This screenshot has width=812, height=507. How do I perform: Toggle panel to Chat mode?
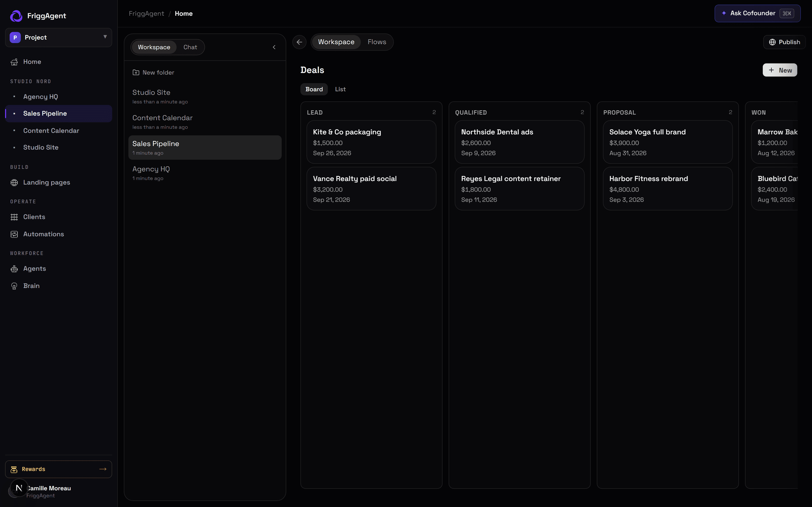[190, 47]
